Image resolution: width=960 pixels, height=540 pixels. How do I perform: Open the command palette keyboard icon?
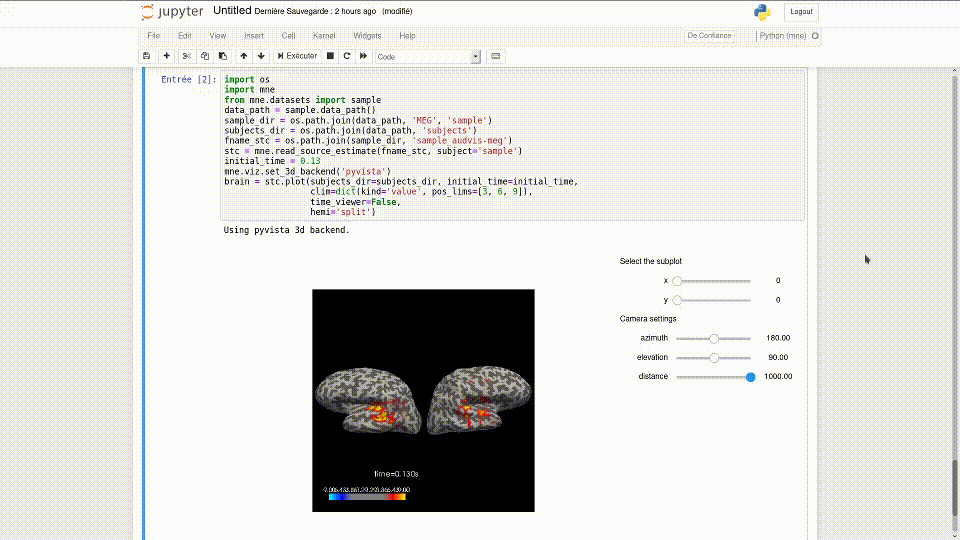point(495,56)
